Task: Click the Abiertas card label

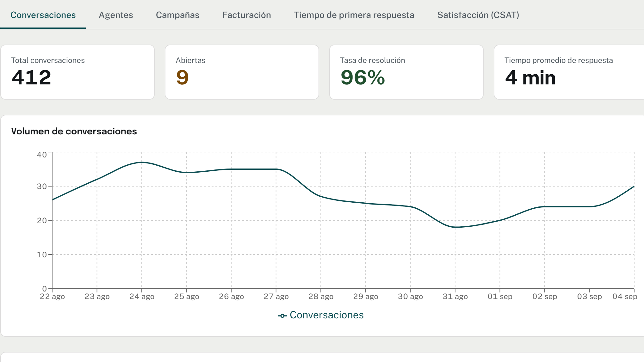Action: (x=190, y=60)
